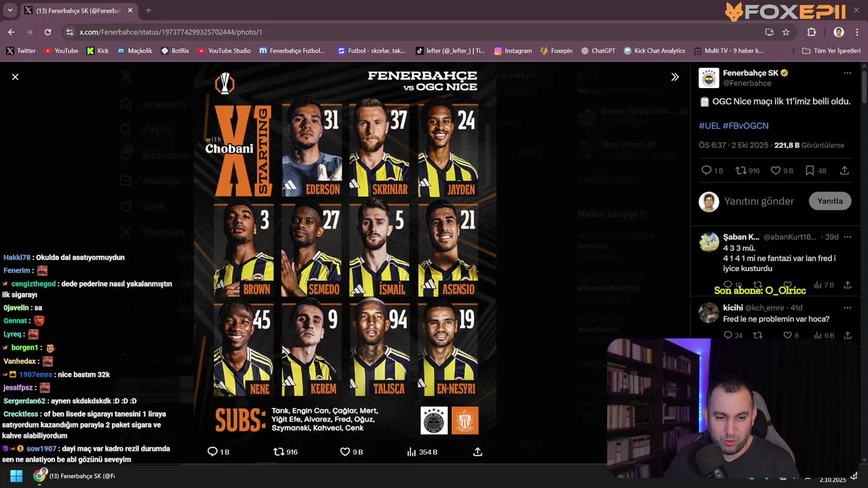Click the reply icon on kicihi's comment

pyautogui.click(x=728, y=335)
